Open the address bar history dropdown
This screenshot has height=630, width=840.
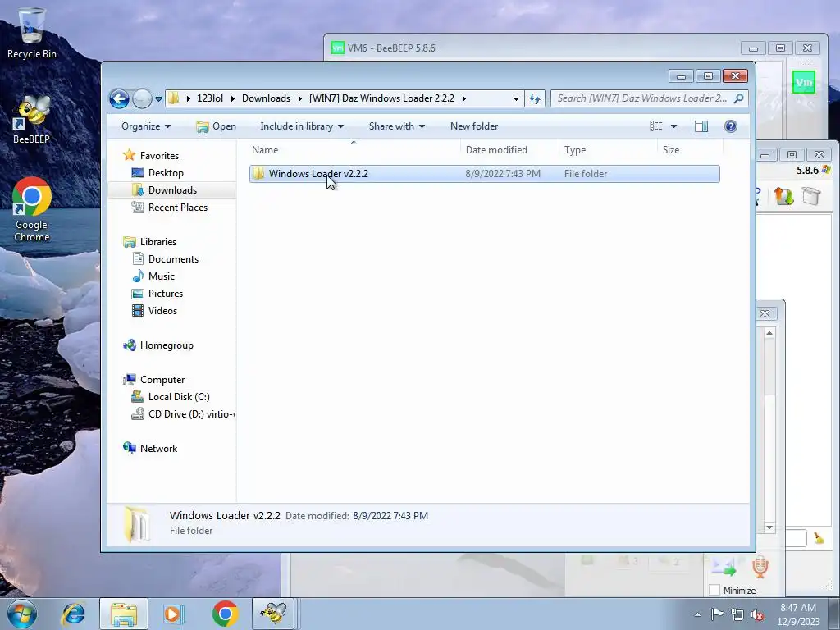click(x=516, y=98)
